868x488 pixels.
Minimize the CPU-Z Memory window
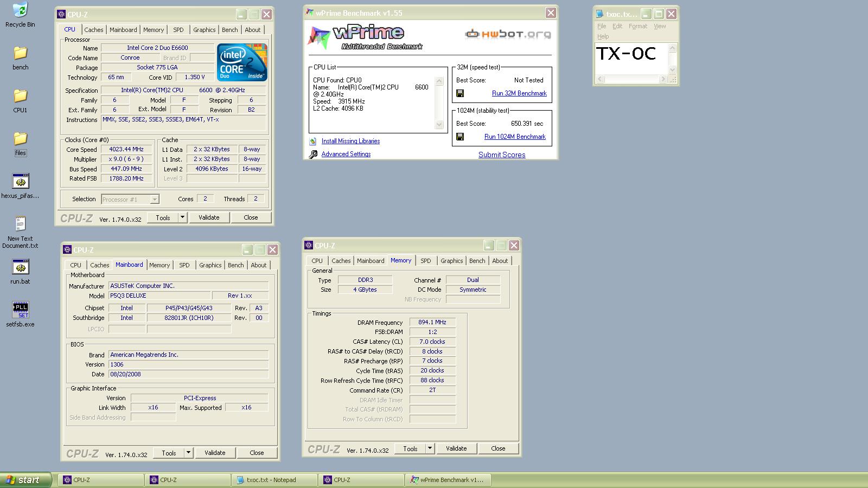coord(488,245)
